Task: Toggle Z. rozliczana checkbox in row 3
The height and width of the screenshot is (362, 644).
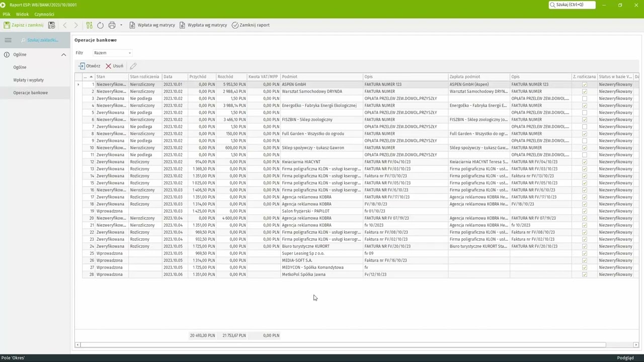Action: point(584,99)
